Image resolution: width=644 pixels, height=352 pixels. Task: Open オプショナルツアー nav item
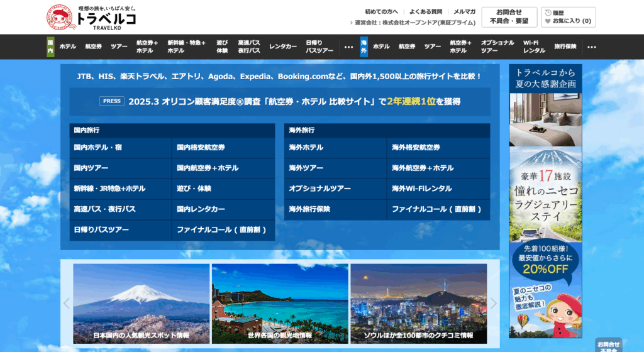coord(497,47)
